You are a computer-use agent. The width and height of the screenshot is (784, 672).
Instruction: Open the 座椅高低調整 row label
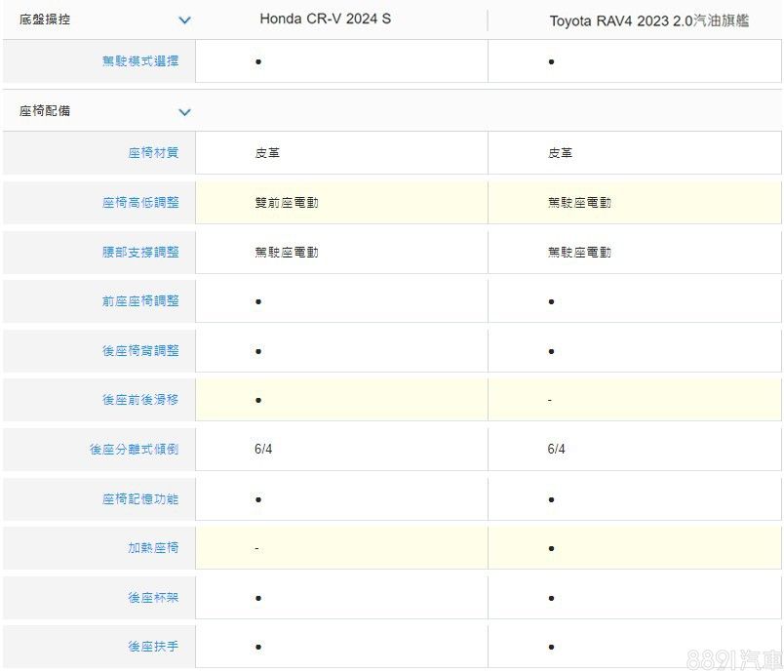pos(140,203)
